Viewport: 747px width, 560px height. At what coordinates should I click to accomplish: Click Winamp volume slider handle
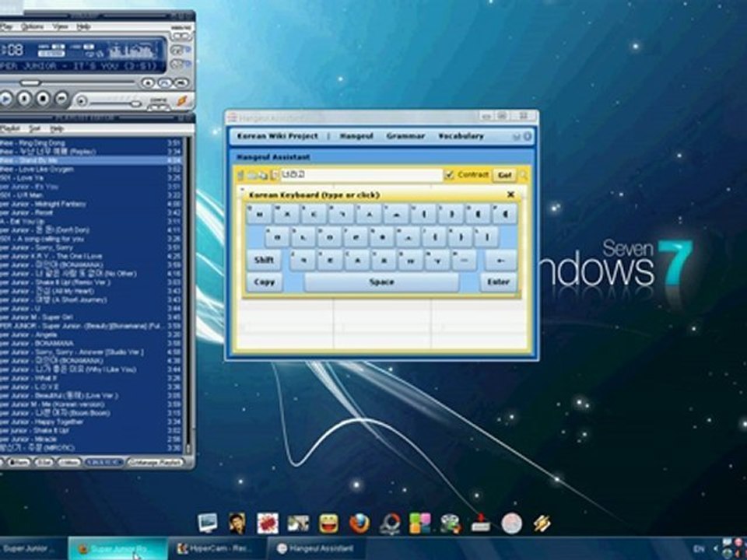tap(135, 103)
